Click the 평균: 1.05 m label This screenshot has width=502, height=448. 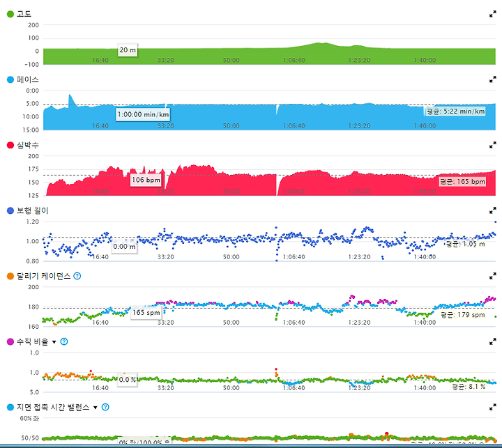(465, 244)
